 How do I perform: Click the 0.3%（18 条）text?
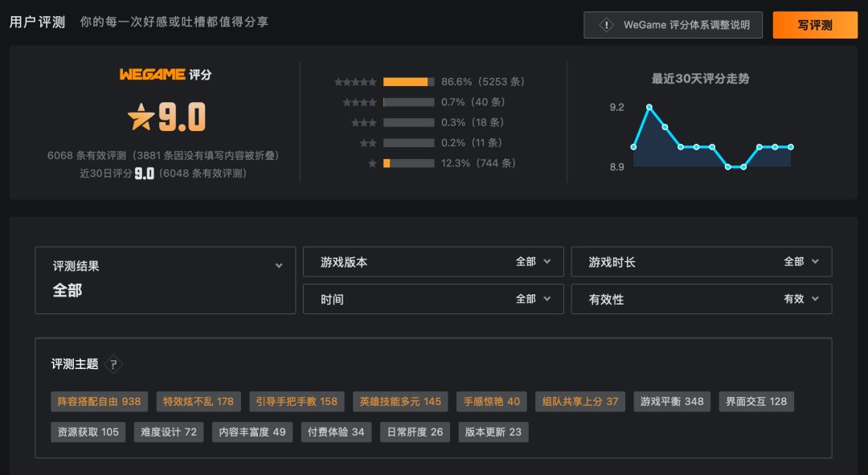tap(473, 123)
